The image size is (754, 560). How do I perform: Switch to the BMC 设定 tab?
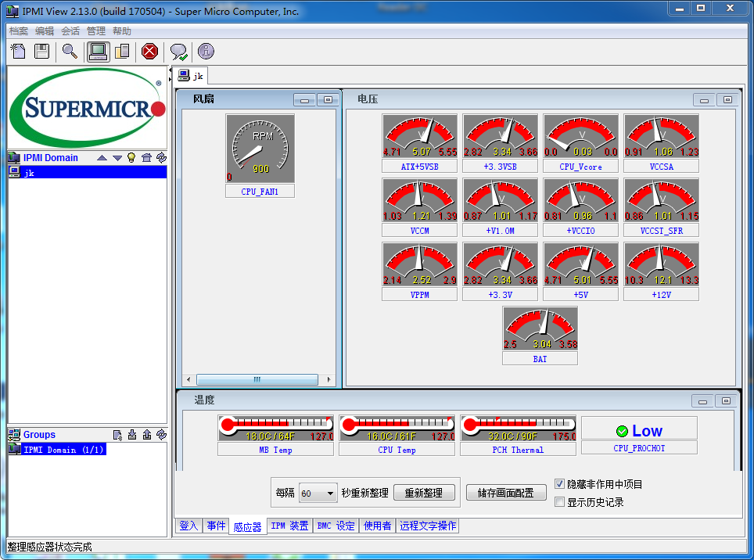click(336, 526)
